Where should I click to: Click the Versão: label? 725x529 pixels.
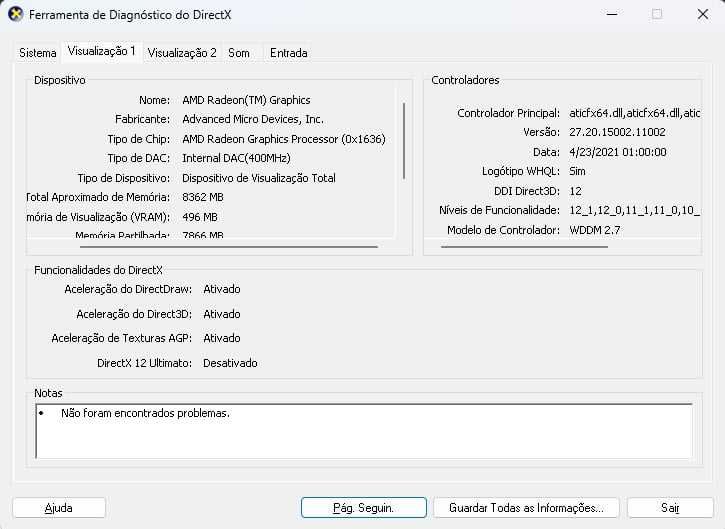[541, 132]
